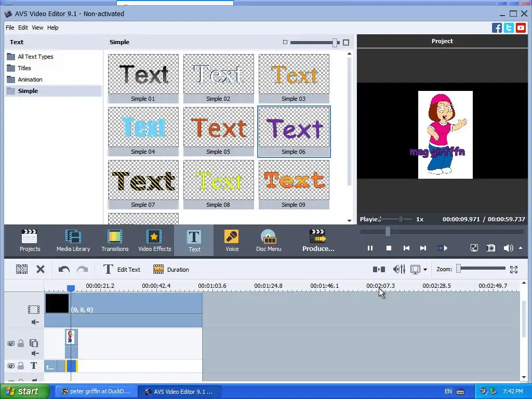Click the small thumbnails icon
Screen dimensions: 532x399
click(x=285, y=42)
